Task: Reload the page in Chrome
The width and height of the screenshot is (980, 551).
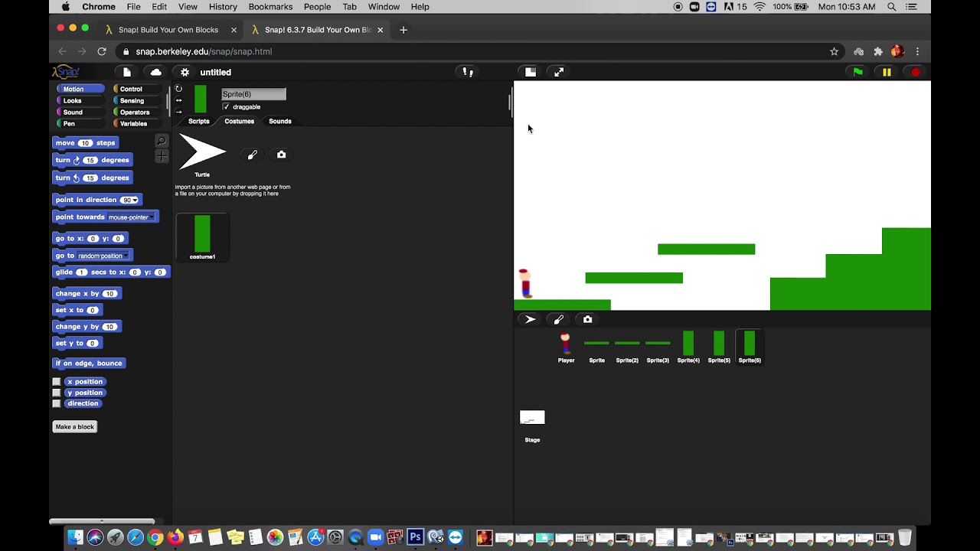Action: (102, 51)
